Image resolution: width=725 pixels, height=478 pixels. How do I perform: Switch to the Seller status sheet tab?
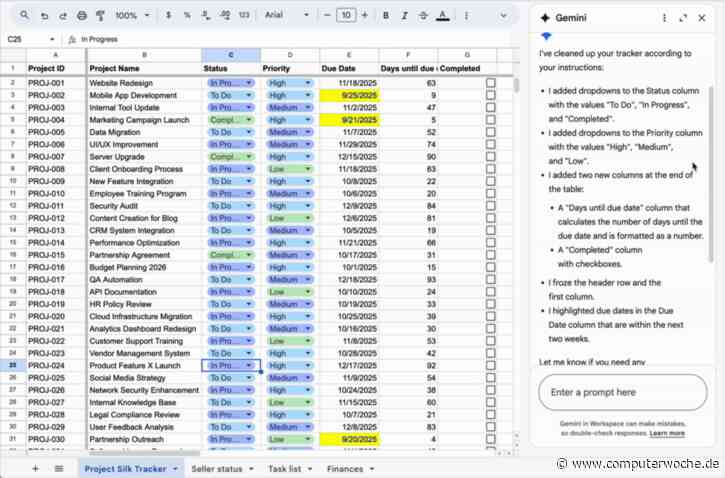217,469
